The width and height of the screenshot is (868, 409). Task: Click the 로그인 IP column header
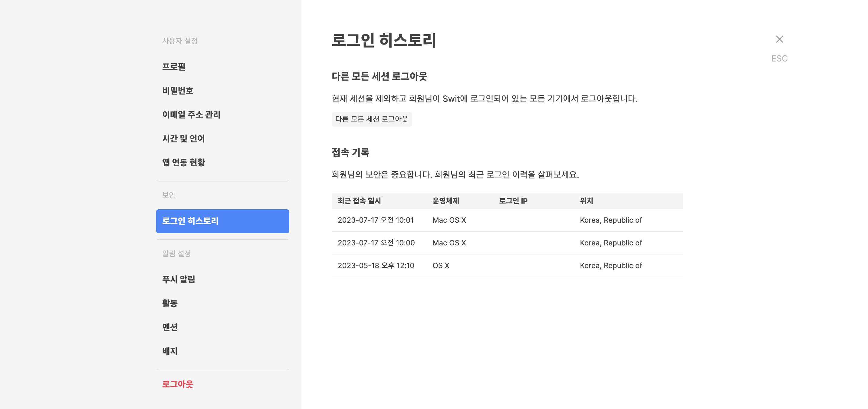point(513,201)
